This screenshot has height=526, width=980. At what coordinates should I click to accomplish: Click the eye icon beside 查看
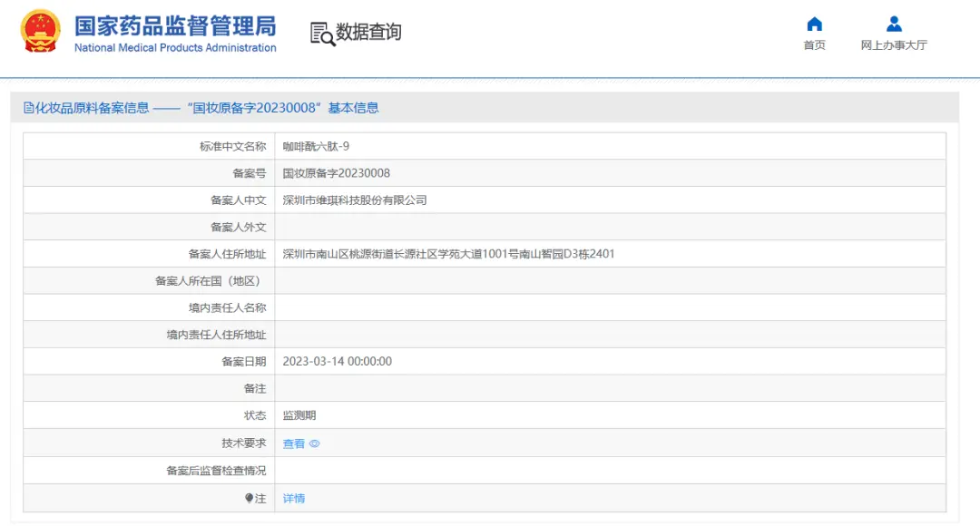coord(315,444)
